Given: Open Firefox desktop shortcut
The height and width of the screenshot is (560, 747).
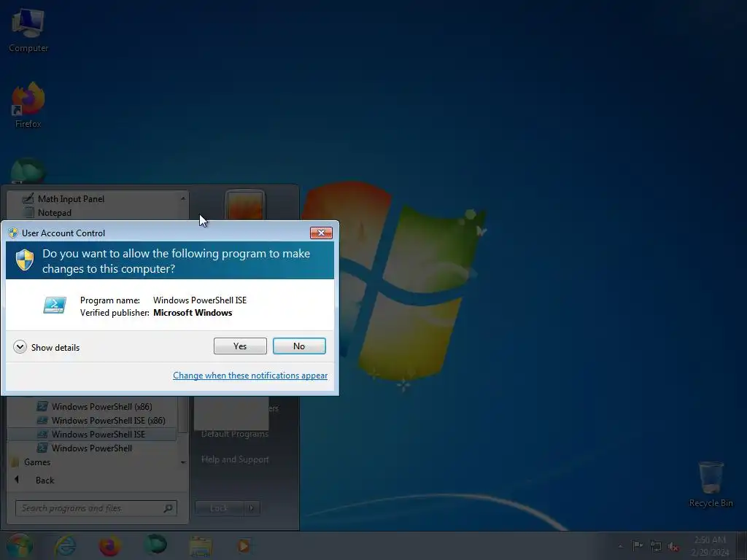Looking at the screenshot, I should 28,105.
